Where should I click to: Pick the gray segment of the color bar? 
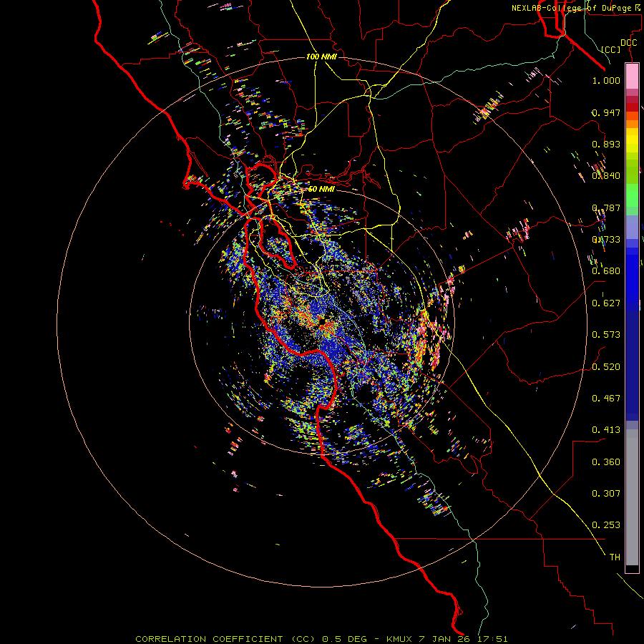coord(632,497)
